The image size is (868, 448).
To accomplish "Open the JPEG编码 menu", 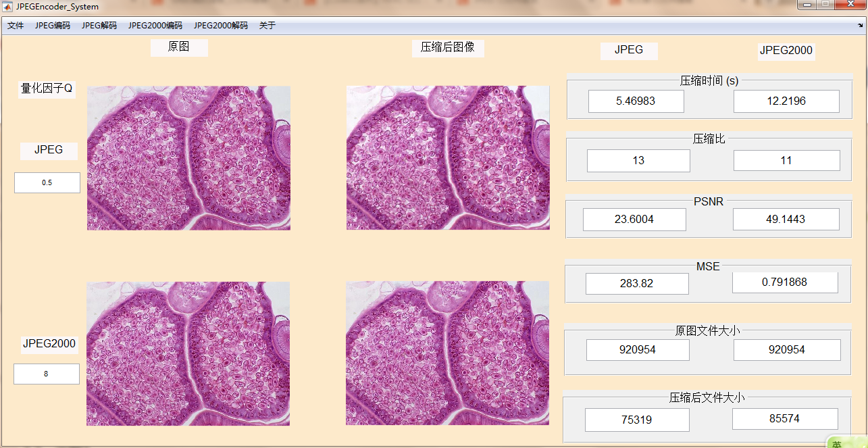I will pos(53,26).
